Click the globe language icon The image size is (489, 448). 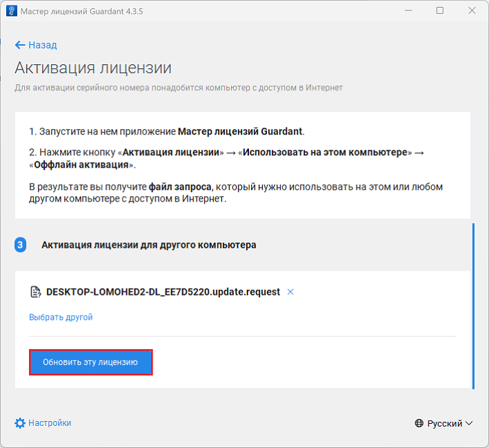[x=419, y=423]
